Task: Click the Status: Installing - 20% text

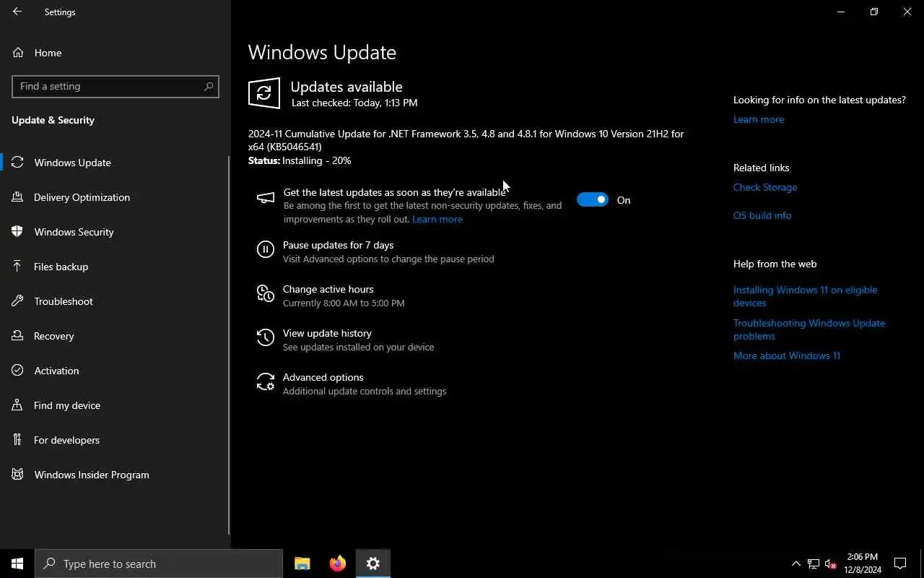Action: tap(300, 160)
